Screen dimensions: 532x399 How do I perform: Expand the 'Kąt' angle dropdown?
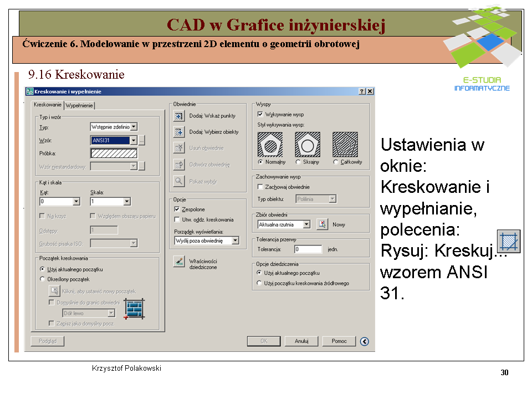pos(76,202)
